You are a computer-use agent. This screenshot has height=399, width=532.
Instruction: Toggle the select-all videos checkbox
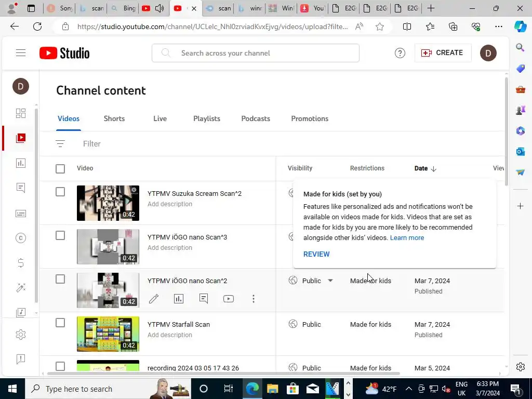[60, 169]
